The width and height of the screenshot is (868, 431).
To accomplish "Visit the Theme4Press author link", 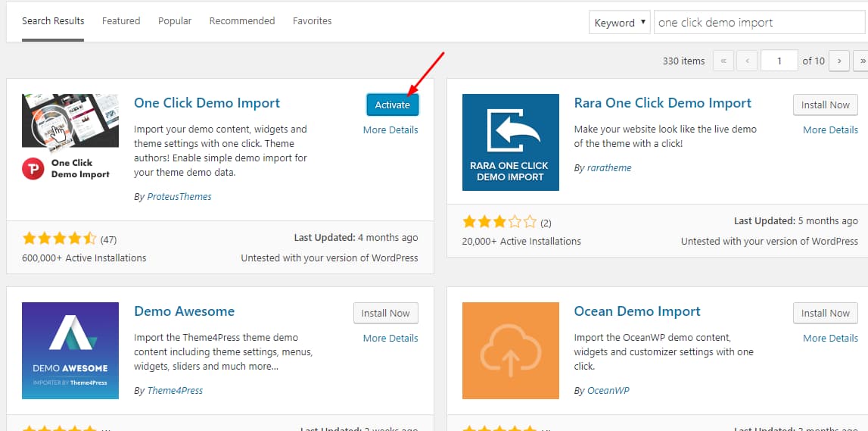I will pos(175,391).
